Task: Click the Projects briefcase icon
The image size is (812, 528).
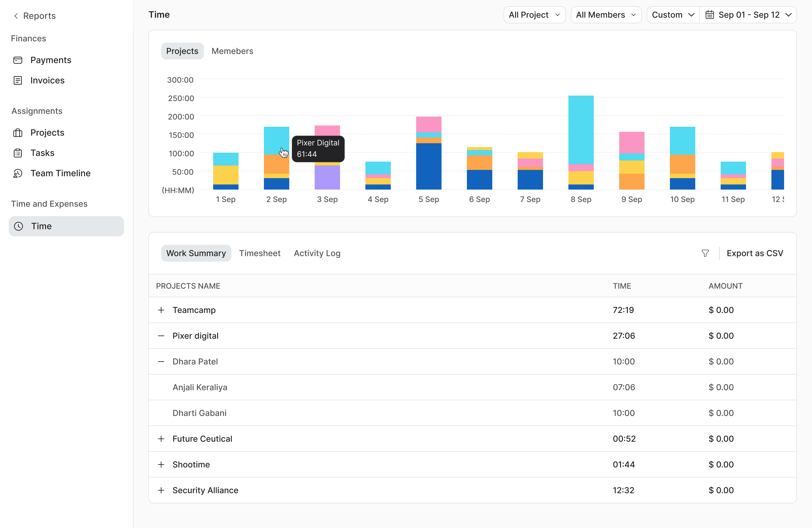Action: 18,133
